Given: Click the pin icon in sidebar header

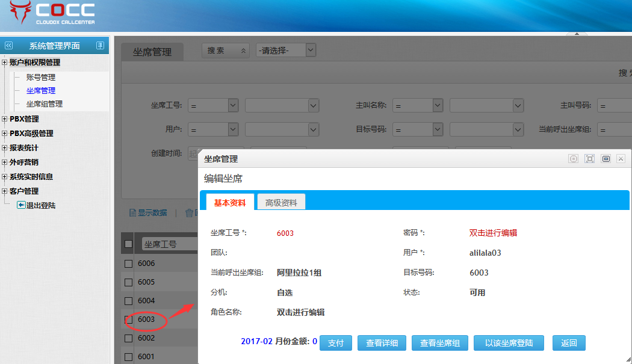Looking at the screenshot, I should 100,46.
